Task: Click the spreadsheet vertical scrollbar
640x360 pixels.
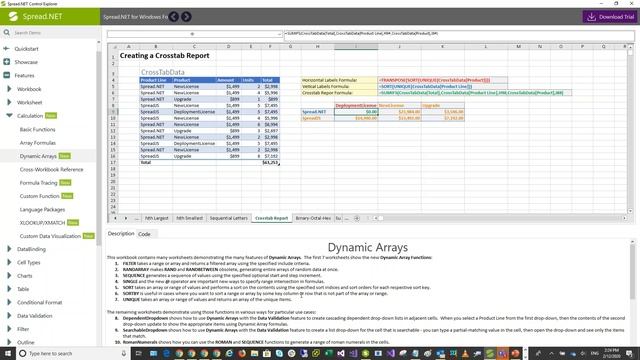Action: [630, 129]
